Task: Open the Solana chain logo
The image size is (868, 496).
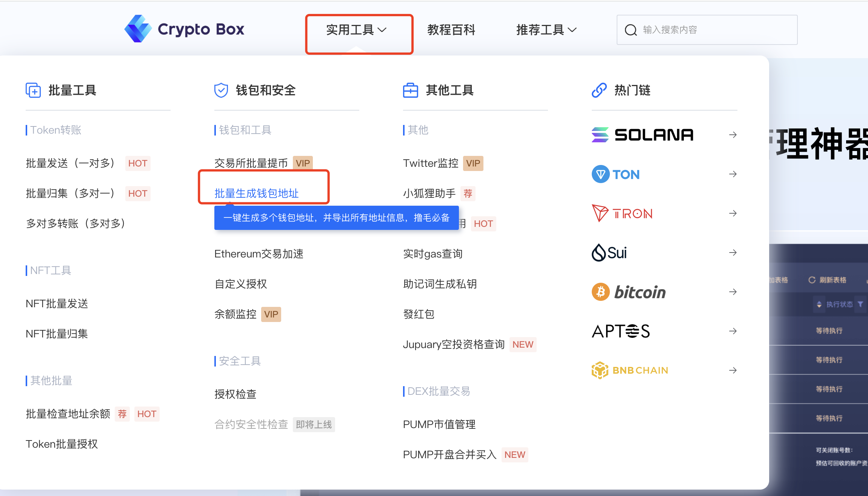Action: point(642,135)
